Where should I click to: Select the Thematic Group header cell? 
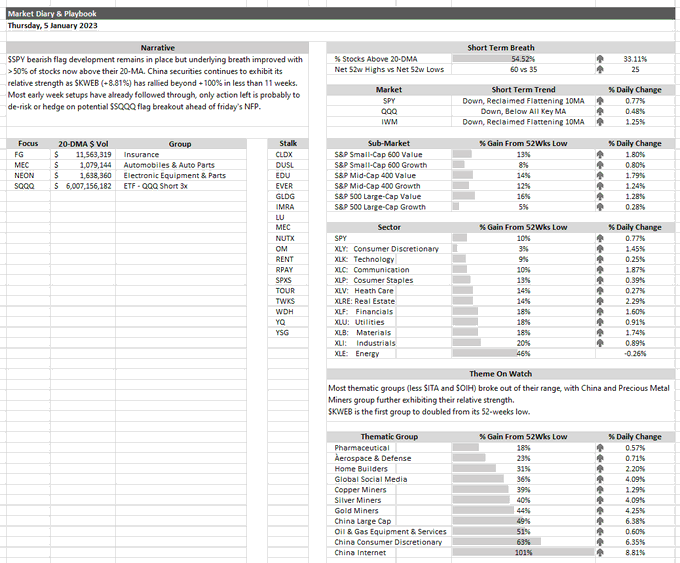tap(389, 437)
